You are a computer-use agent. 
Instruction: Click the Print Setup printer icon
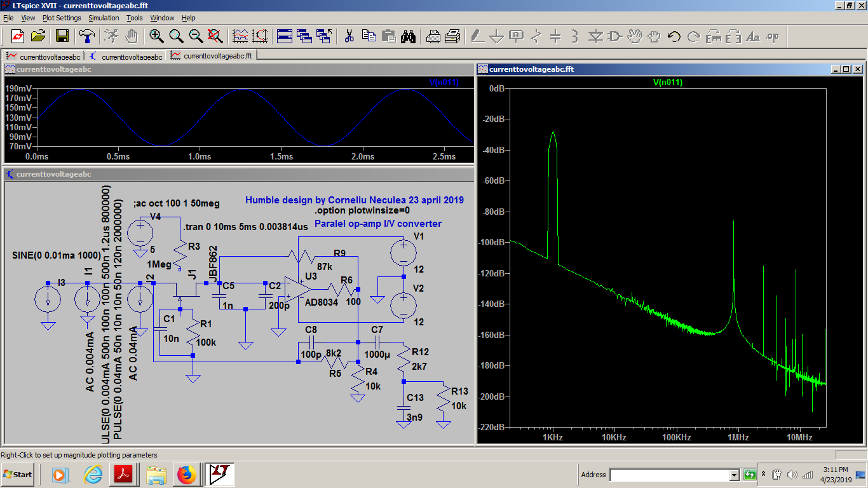click(433, 36)
